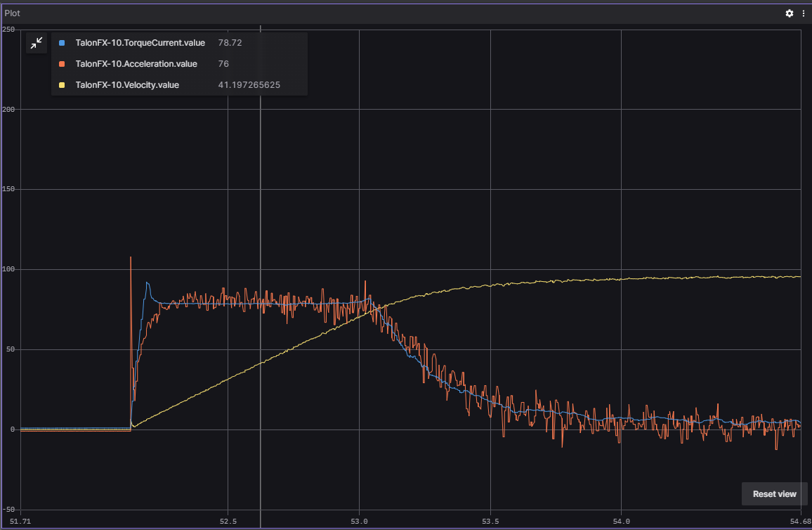
Task: Click the 53.0 x-axis tick label
Action: pos(359,521)
